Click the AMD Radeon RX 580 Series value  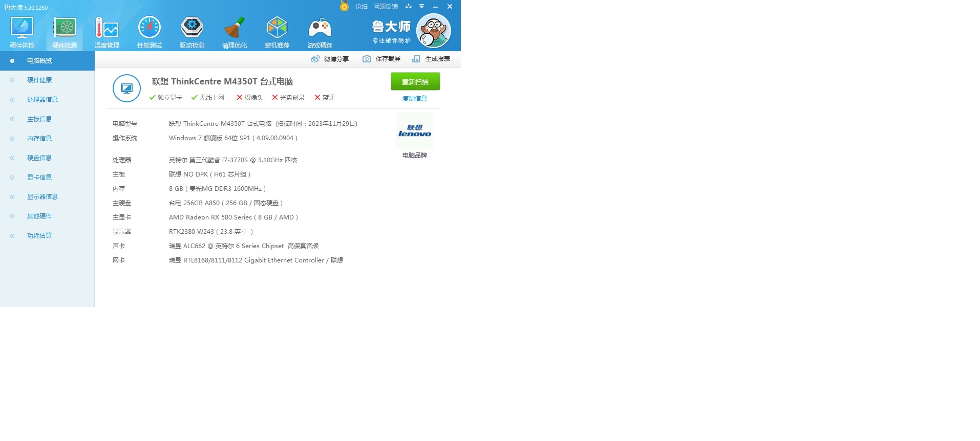coord(233,217)
